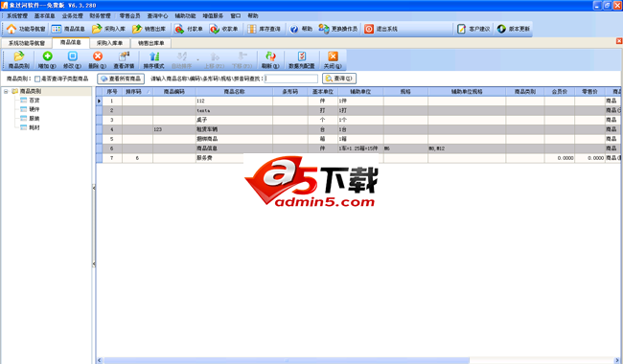Screen dimensions: 623x364
Task: Click 上移 move up icon
Action: tap(214, 57)
